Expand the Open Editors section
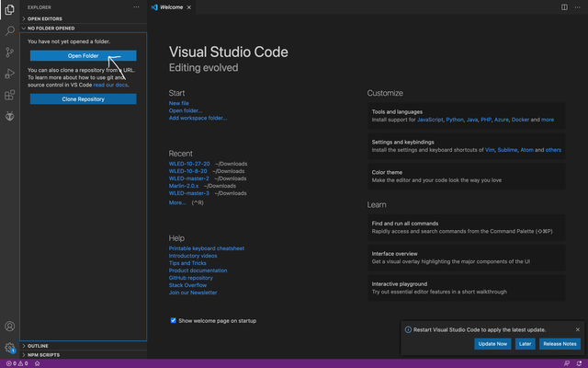The image size is (588, 368). 84,18
